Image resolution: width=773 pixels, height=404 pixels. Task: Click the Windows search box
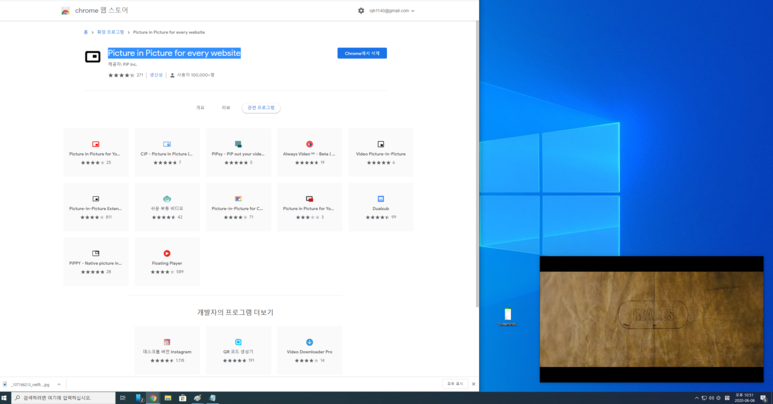(63, 398)
